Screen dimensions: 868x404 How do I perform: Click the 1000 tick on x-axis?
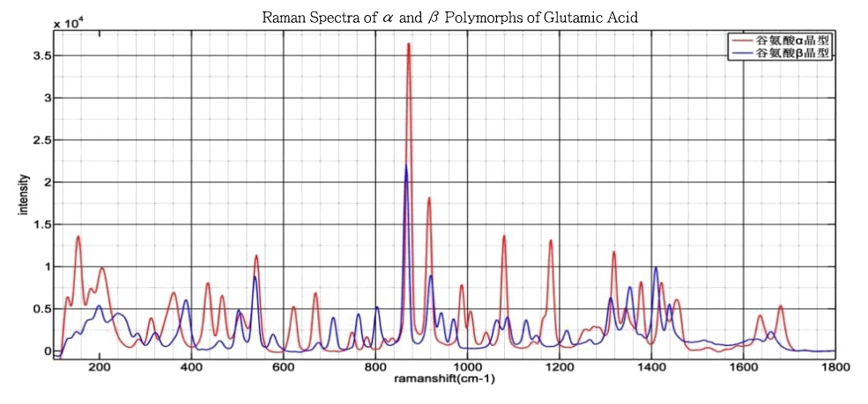coord(467,366)
